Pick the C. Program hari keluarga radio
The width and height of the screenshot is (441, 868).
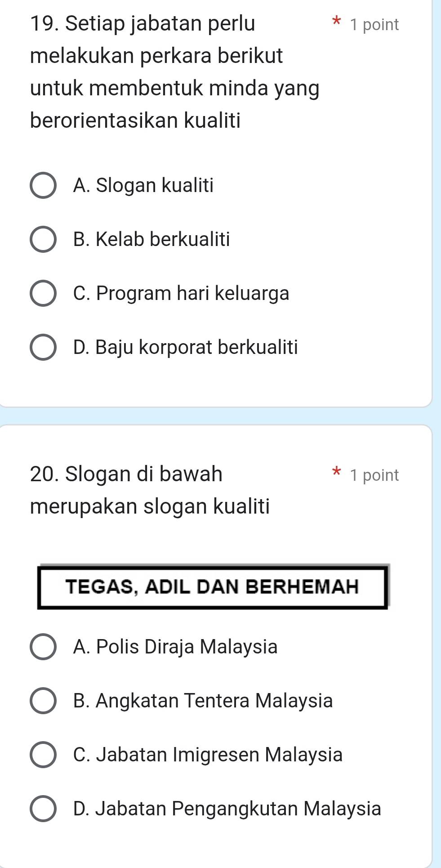43,293
